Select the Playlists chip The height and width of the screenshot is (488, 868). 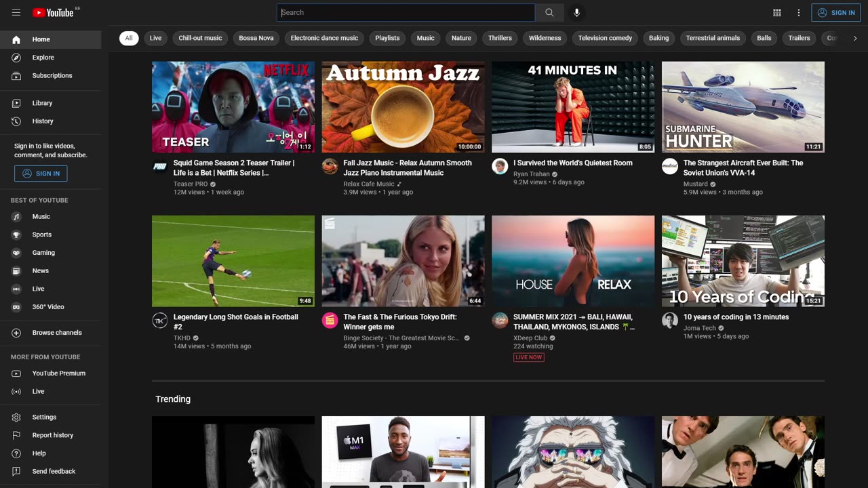point(387,38)
